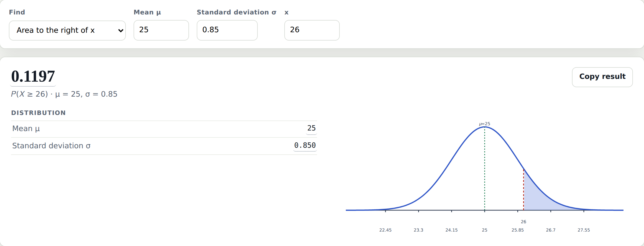
Task: Click the x value input field
Action: pos(312,30)
